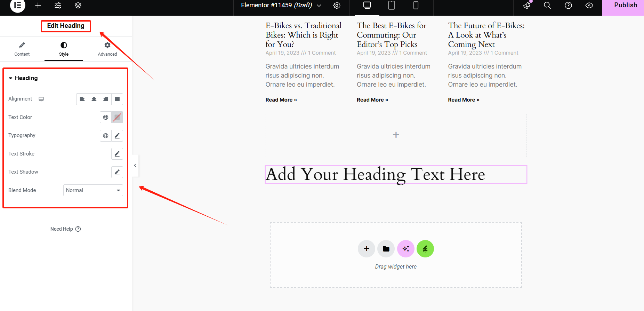This screenshot has height=311, width=644.
Task: Open the Text Color swatch picker
Action: point(117,117)
